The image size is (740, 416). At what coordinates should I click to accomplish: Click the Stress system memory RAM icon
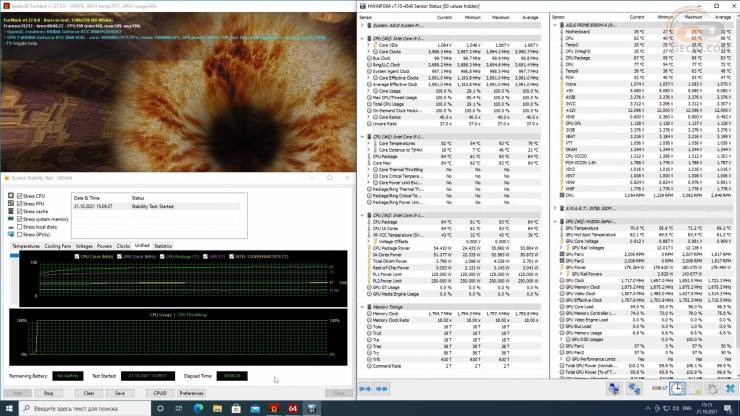pyautogui.click(x=11, y=219)
